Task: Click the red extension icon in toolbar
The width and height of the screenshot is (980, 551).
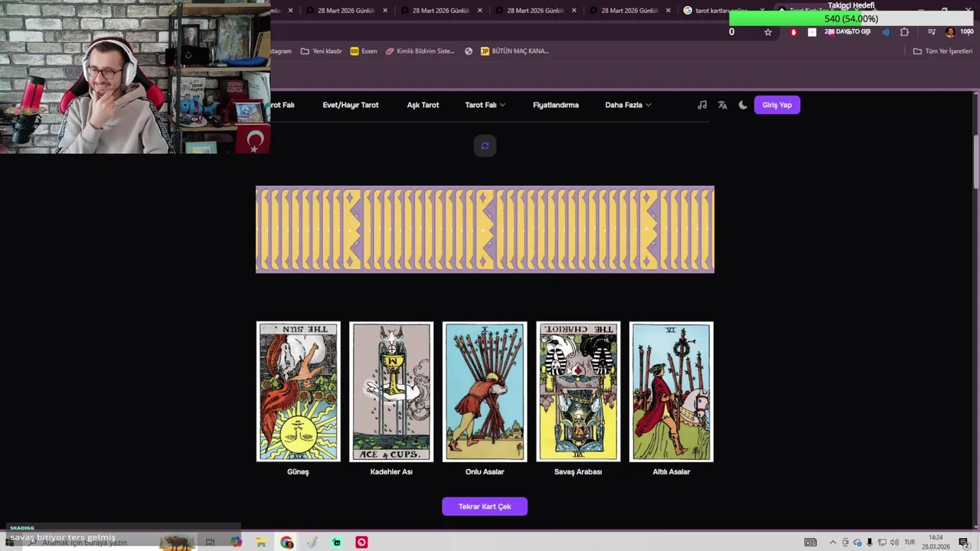Action: (793, 32)
